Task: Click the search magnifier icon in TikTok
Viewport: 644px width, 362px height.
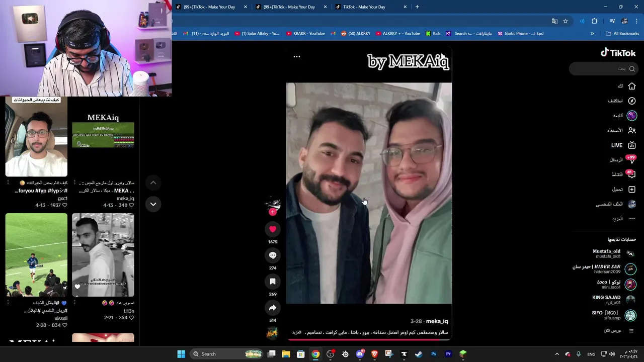Action: click(x=632, y=69)
